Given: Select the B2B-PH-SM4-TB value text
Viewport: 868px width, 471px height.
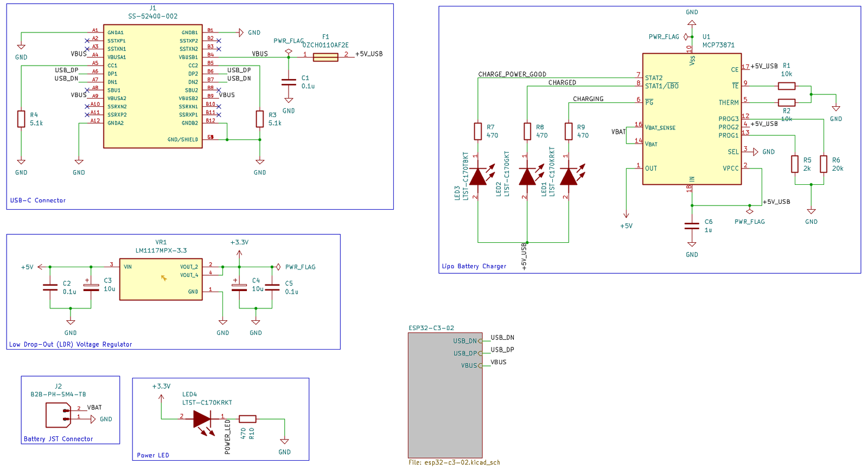Looking at the screenshot, I should click(58, 394).
